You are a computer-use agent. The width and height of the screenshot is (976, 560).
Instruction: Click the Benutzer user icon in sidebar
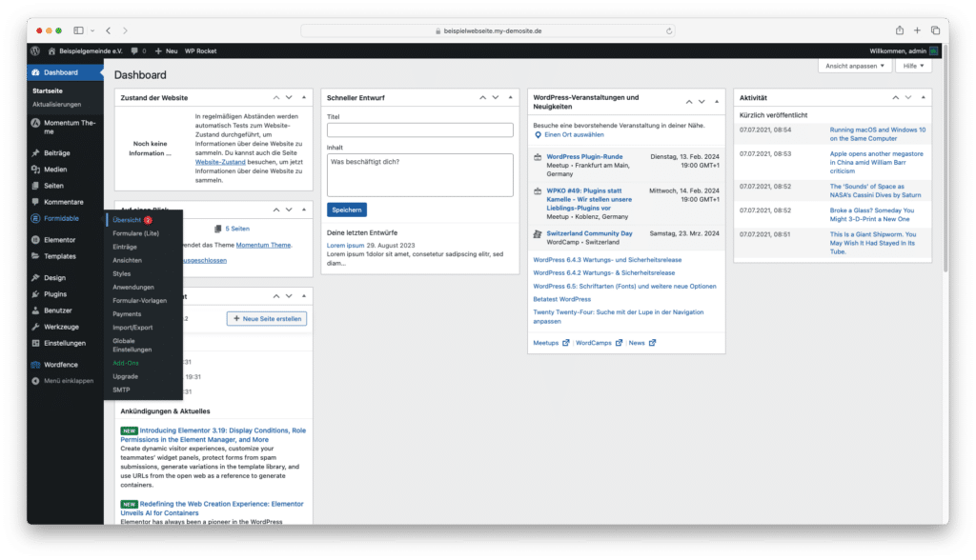pos(35,310)
